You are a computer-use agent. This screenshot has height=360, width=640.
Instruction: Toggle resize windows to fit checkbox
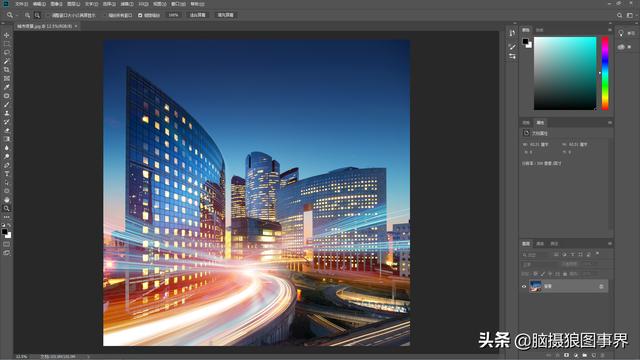(48, 15)
